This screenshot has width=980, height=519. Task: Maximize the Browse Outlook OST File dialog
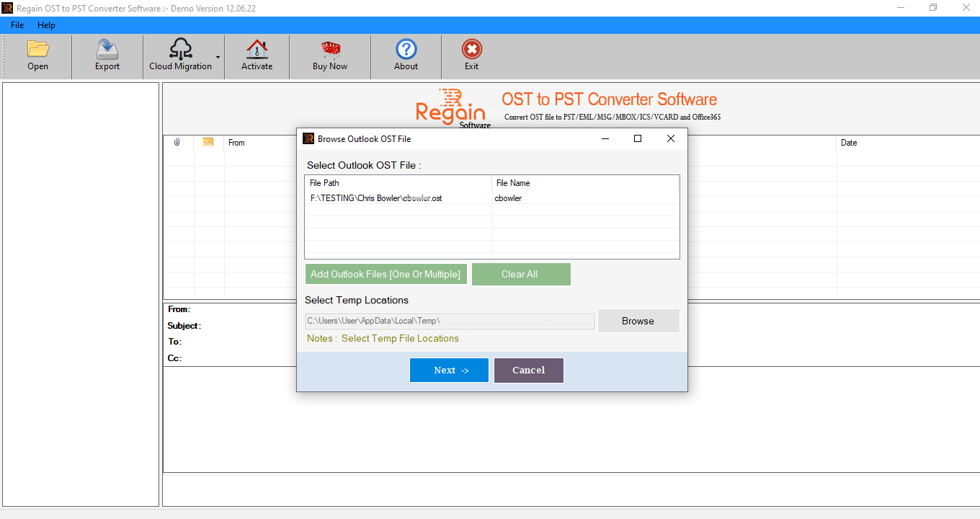point(638,138)
